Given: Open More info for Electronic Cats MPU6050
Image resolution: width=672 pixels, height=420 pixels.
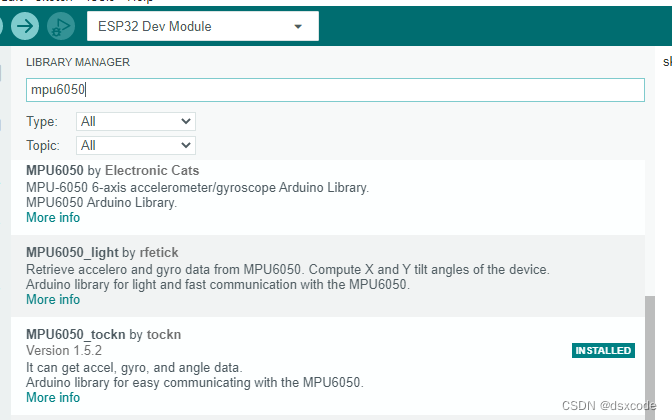Looking at the screenshot, I should click(53, 217).
